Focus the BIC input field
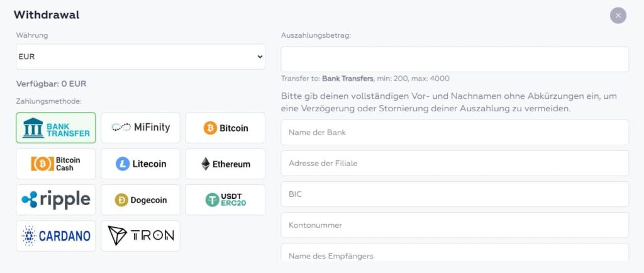 click(455, 194)
